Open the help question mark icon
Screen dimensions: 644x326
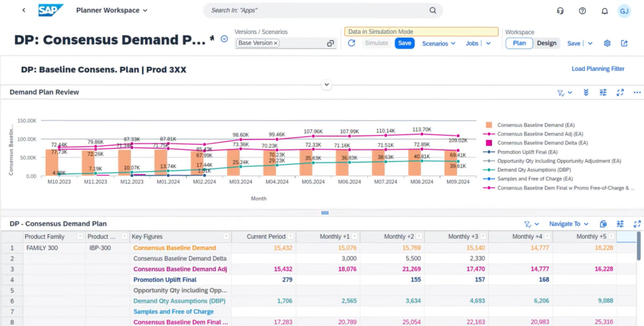(x=582, y=11)
